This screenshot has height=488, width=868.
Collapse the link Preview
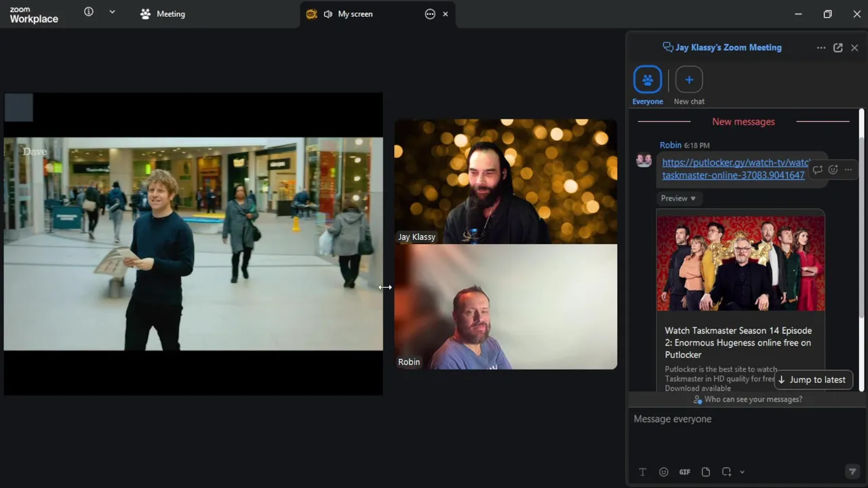coord(678,198)
